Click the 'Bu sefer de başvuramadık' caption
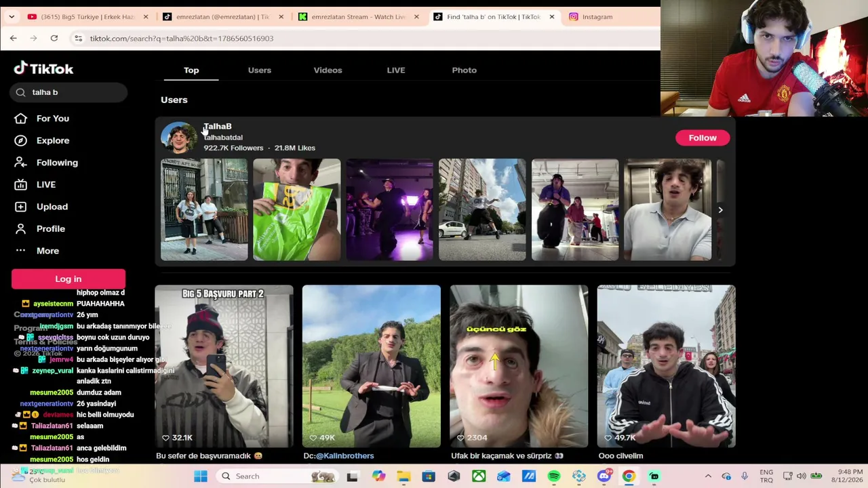 pos(209,456)
